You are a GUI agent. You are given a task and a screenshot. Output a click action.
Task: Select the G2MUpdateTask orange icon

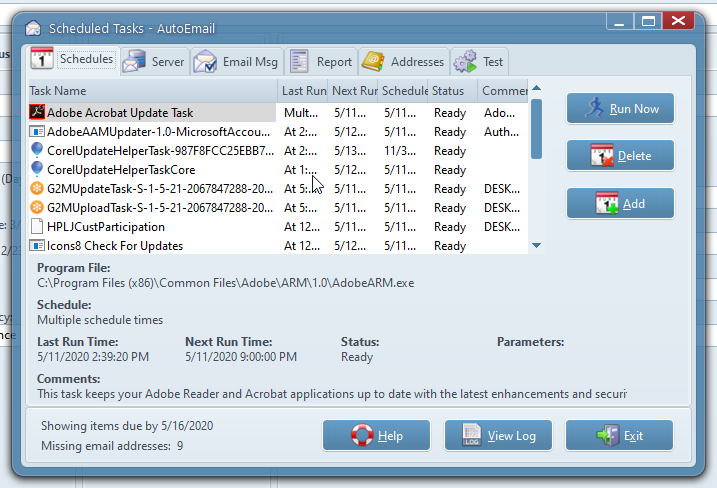37,189
